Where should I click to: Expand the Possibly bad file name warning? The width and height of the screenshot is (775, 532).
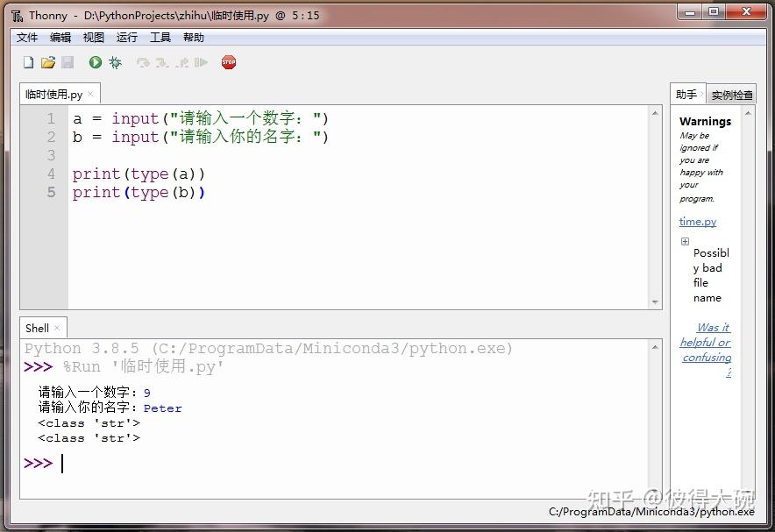click(x=685, y=239)
